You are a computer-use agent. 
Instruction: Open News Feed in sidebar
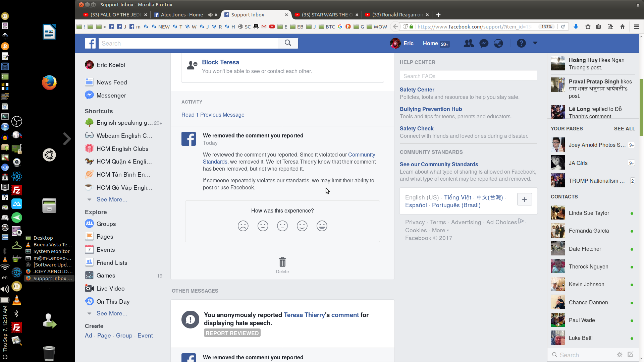click(112, 82)
